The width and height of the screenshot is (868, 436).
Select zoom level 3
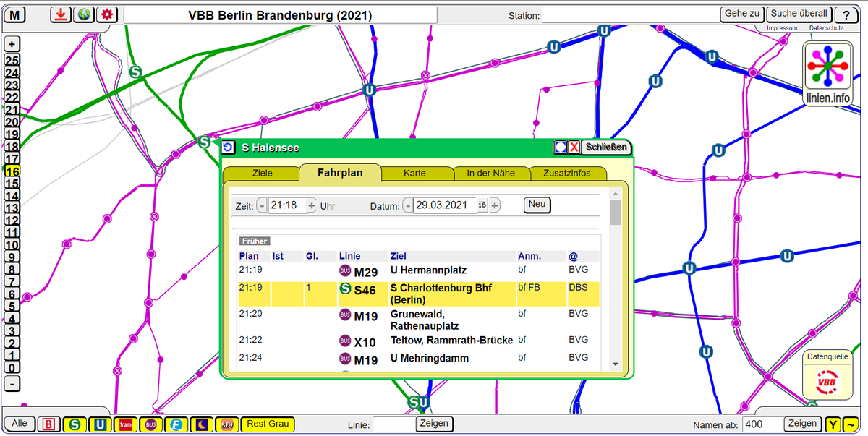(12, 330)
